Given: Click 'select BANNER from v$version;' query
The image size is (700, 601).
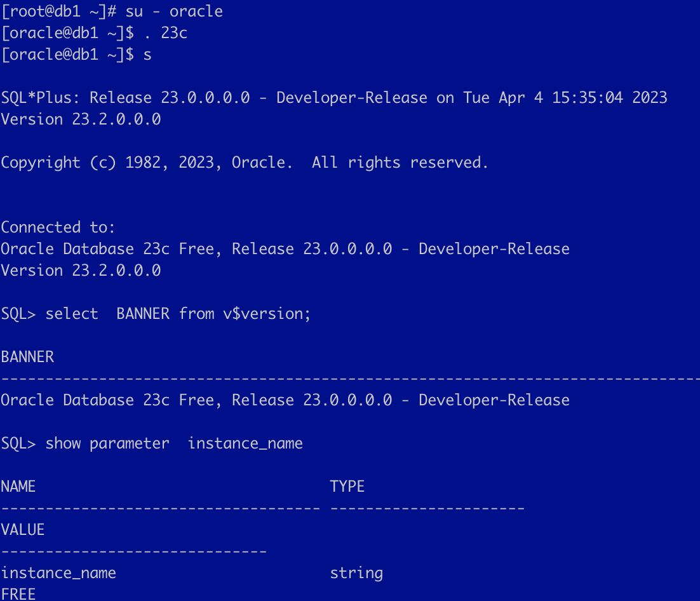Looking at the screenshot, I should (x=178, y=313).
